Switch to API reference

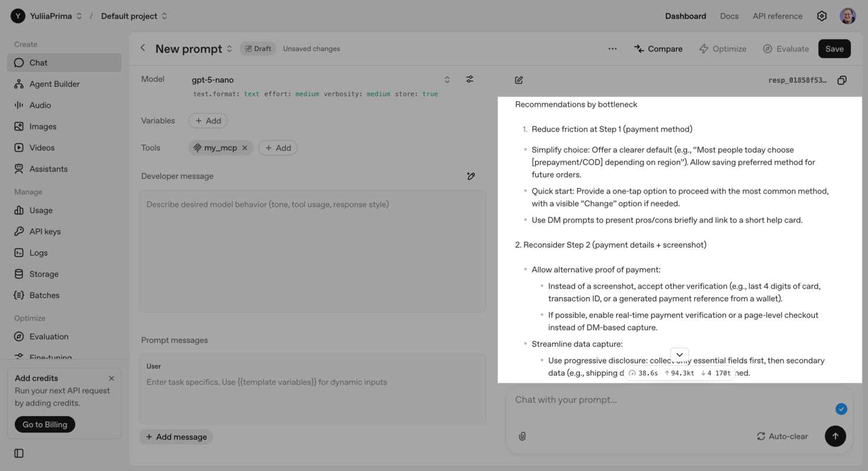(x=777, y=16)
